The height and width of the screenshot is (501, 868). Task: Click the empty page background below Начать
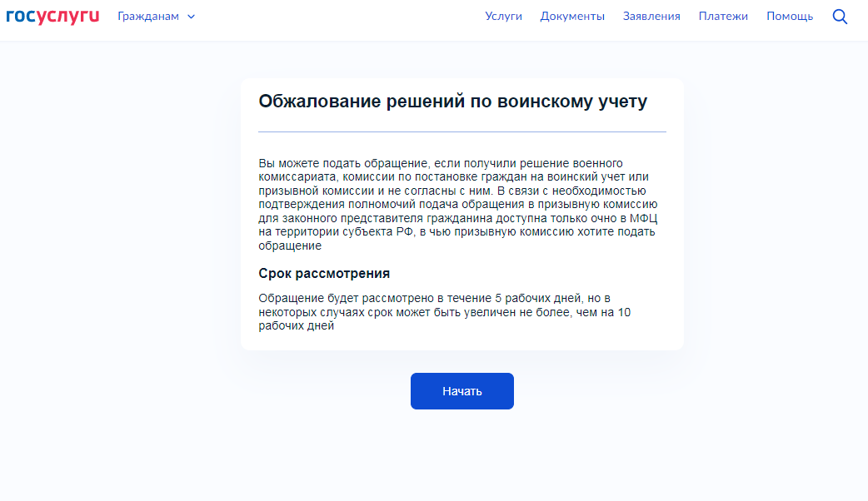coord(461,458)
